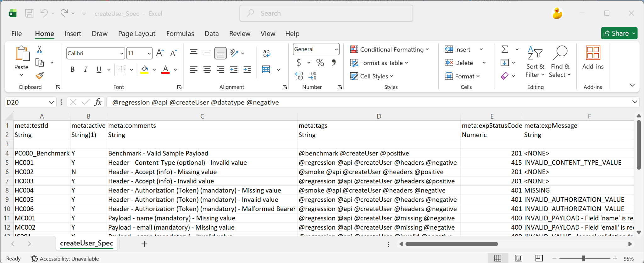Click the Copy icon in Clipboard group
The width and height of the screenshot is (644, 263).
coord(40,63)
